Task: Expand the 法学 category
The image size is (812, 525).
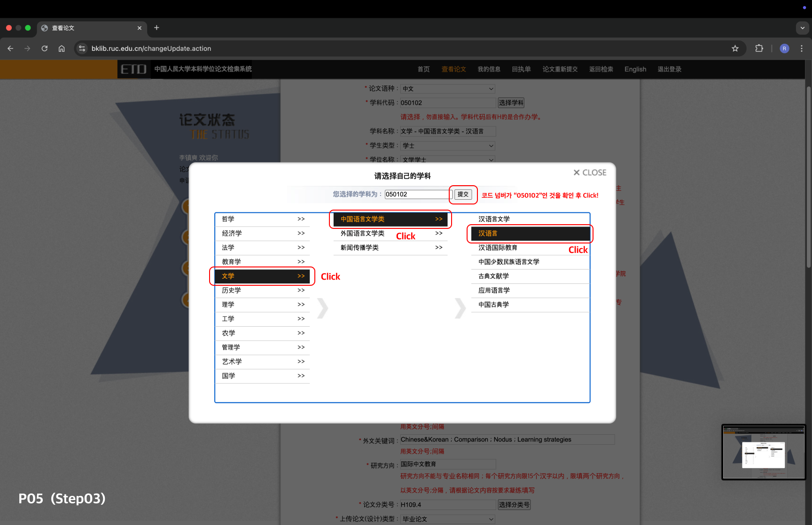Action: [x=263, y=248]
